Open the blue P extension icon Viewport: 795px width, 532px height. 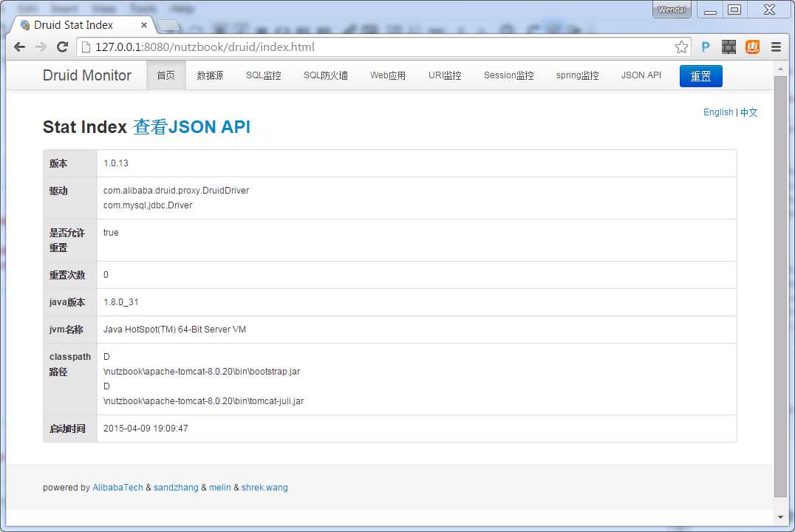[706, 47]
